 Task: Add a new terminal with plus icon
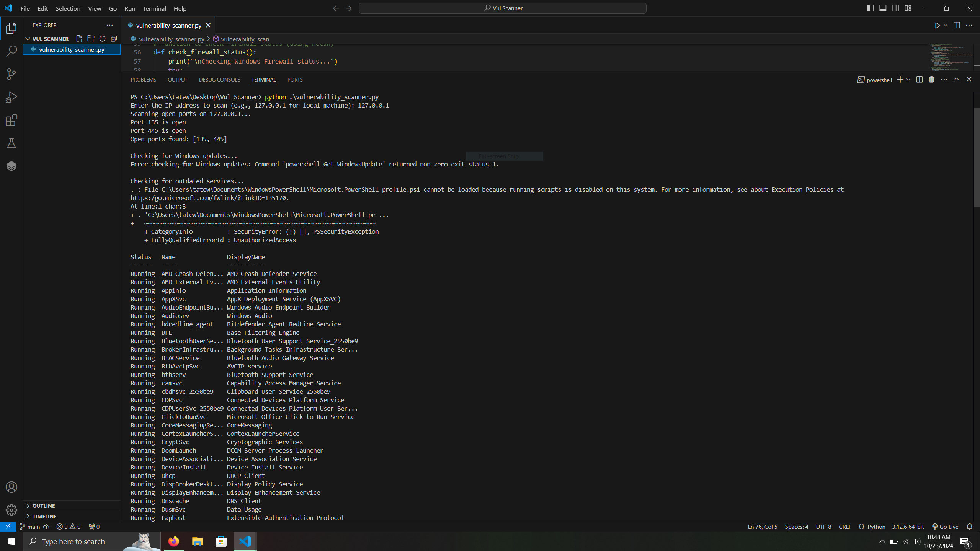pyautogui.click(x=900, y=80)
